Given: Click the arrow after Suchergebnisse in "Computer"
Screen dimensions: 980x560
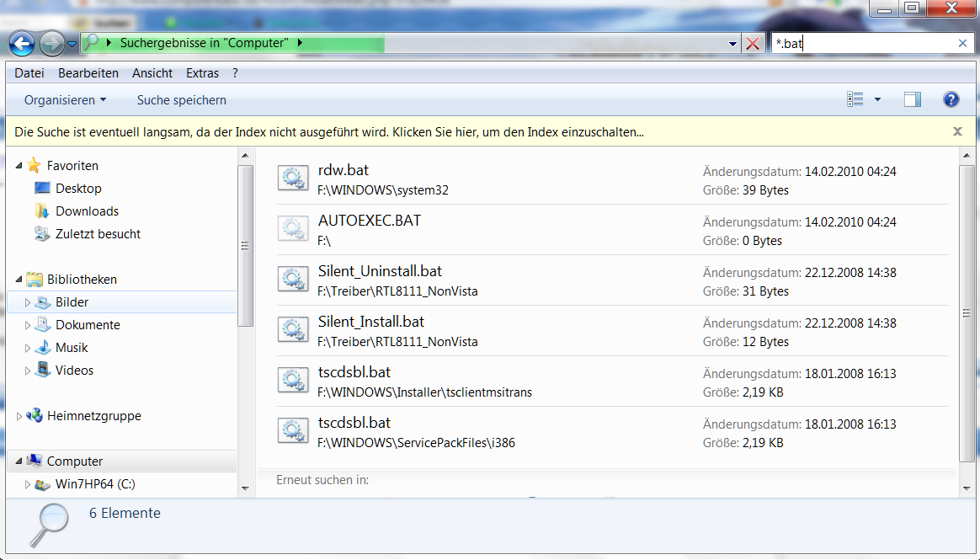Looking at the screenshot, I should tap(300, 42).
